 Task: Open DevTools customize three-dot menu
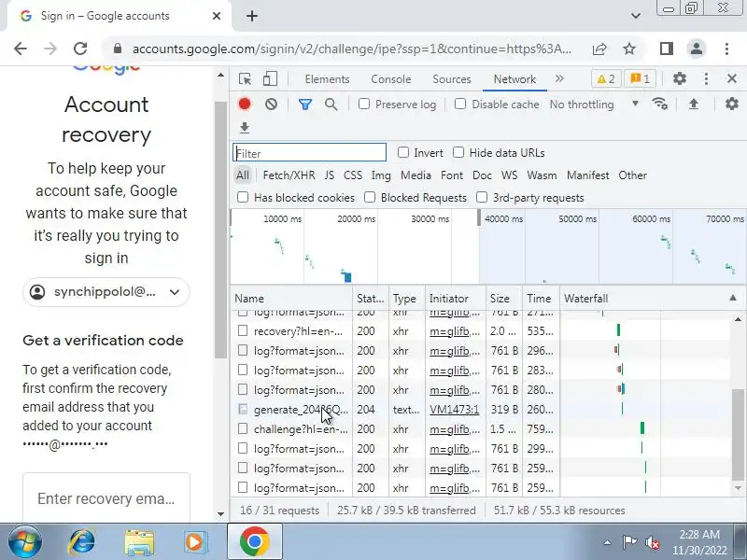coord(706,78)
